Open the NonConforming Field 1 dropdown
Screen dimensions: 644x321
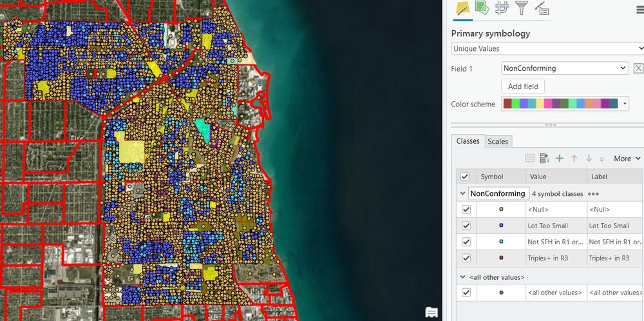565,68
